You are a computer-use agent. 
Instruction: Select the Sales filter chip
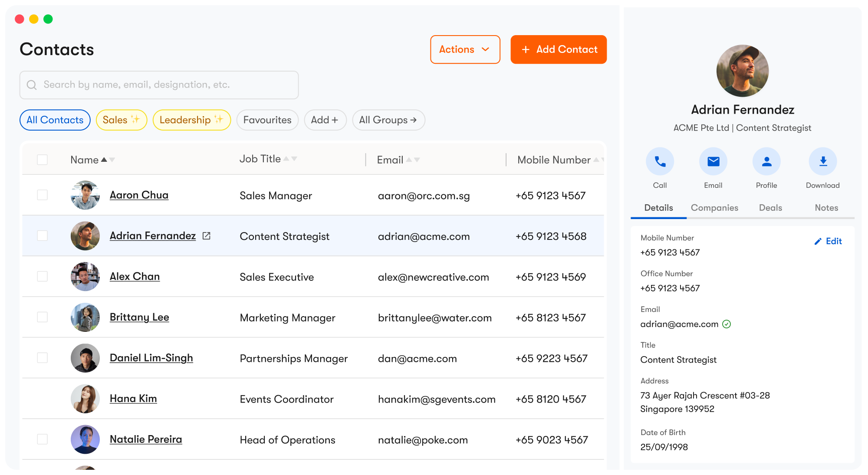pyautogui.click(x=122, y=120)
